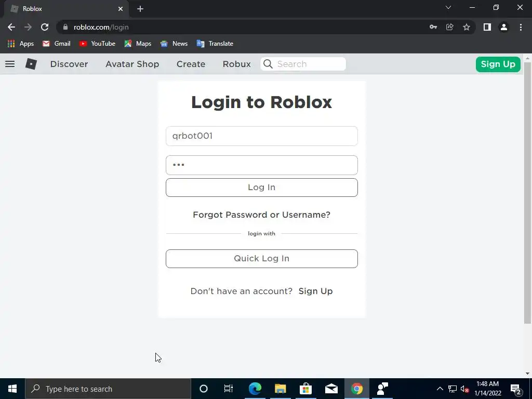This screenshot has height=399, width=532.
Task: Open the tab search chevron
Action: 448,7
